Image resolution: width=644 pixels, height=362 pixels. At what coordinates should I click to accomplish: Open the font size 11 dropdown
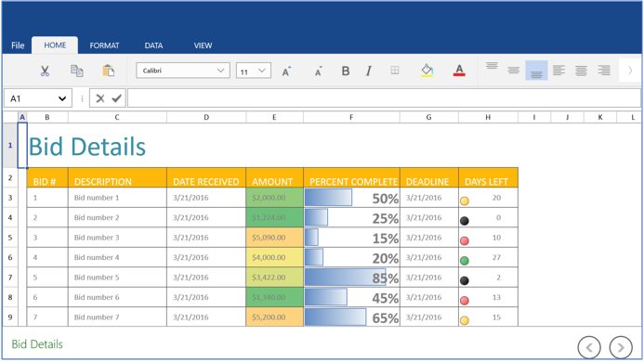point(254,71)
